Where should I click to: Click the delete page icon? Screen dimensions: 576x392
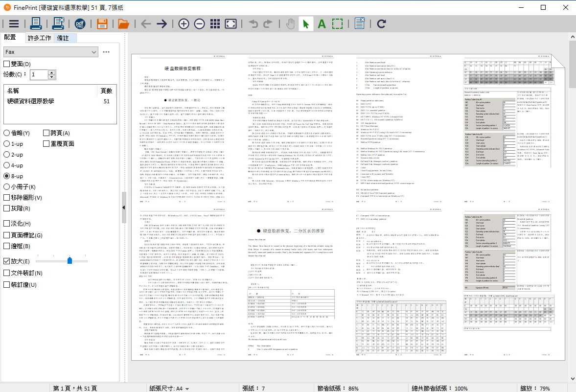[360, 23]
